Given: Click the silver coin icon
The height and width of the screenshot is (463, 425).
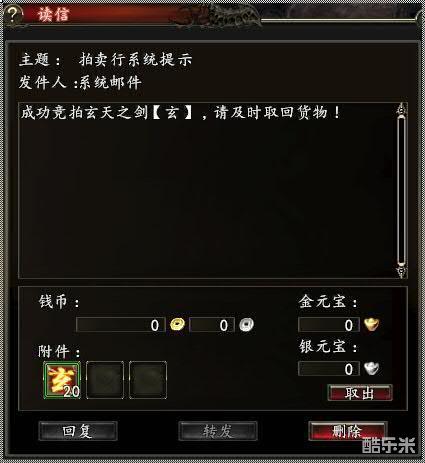Looking at the screenshot, I should click(x=246, y=324).
